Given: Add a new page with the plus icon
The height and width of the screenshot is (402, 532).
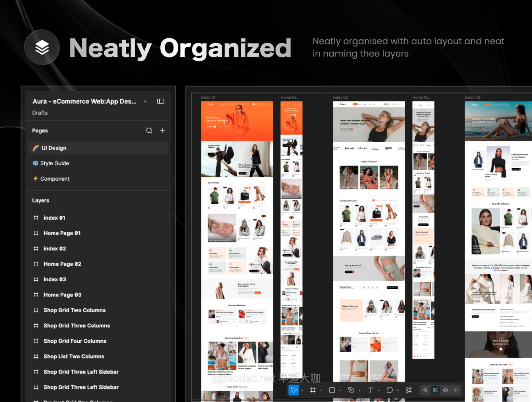Looking at the screenshot, I should coord(162,131).
